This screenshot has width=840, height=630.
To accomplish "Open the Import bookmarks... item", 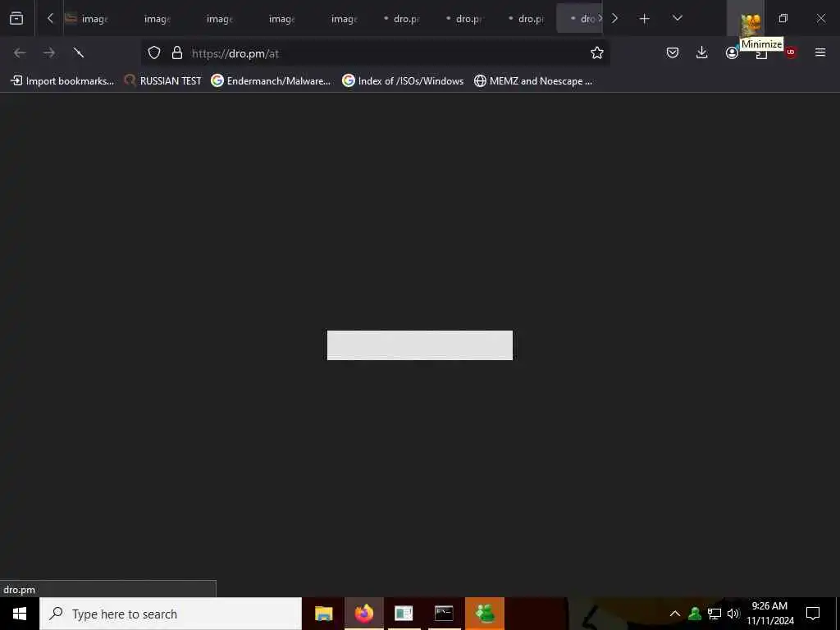I will (62, 81).
